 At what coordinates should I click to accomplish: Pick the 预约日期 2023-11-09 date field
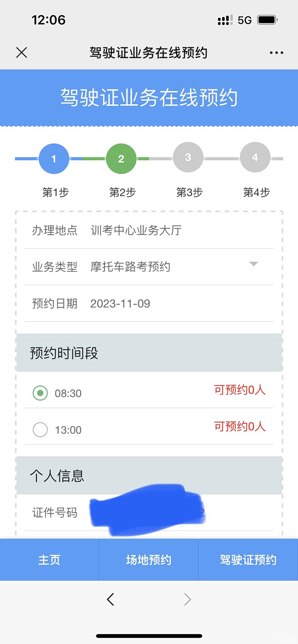[120, 304]
